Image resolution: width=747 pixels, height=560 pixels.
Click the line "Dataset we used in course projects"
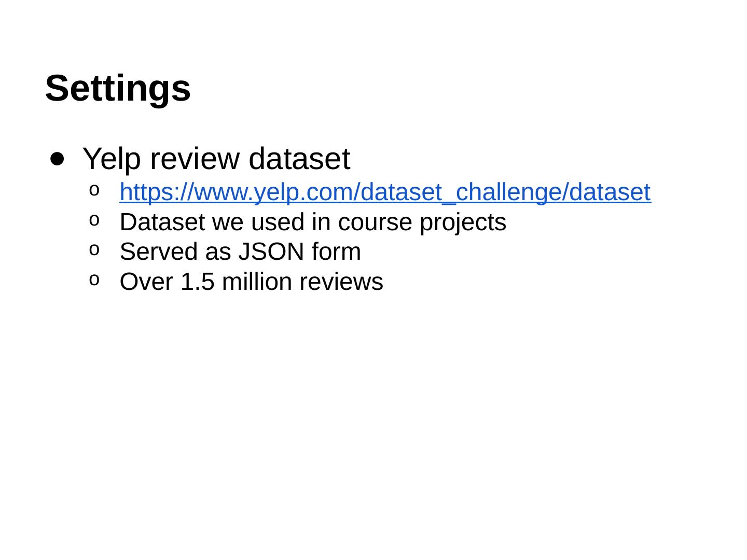click(x=313, y=222)
